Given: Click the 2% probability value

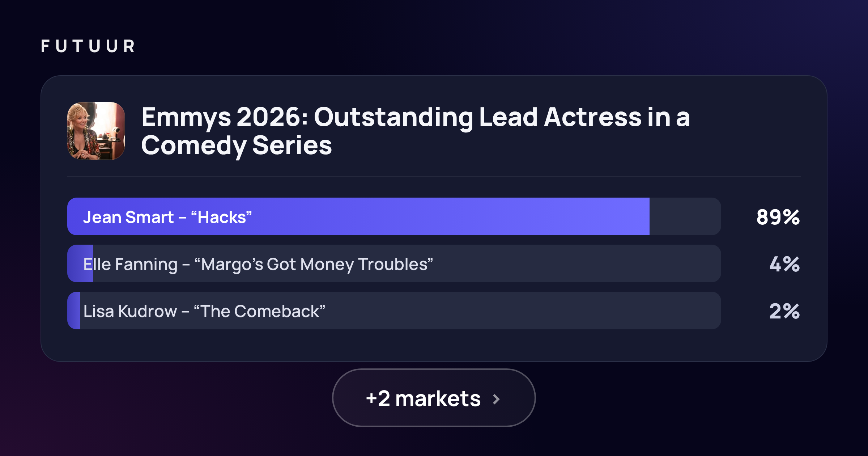Looking at the screenshot, I should tap(784, 311).
